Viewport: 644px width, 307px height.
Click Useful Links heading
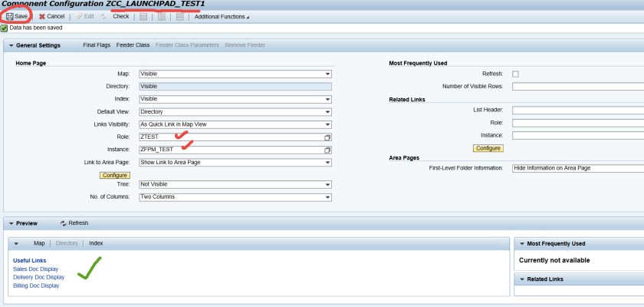[30, 260]
